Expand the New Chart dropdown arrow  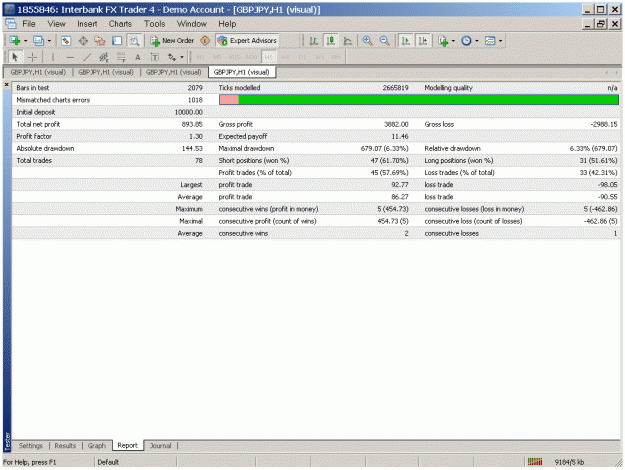(x=26, y=41)
